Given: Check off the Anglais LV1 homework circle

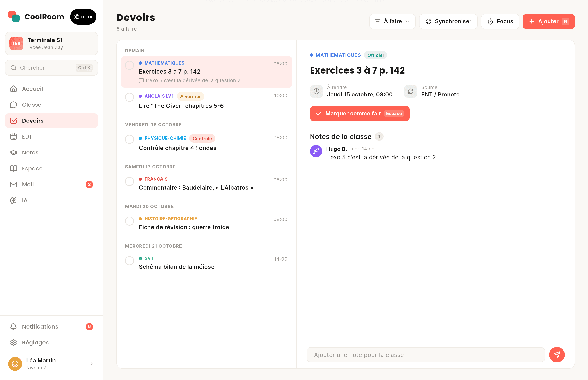Looking at the screenshot, I should click(129, 97).
